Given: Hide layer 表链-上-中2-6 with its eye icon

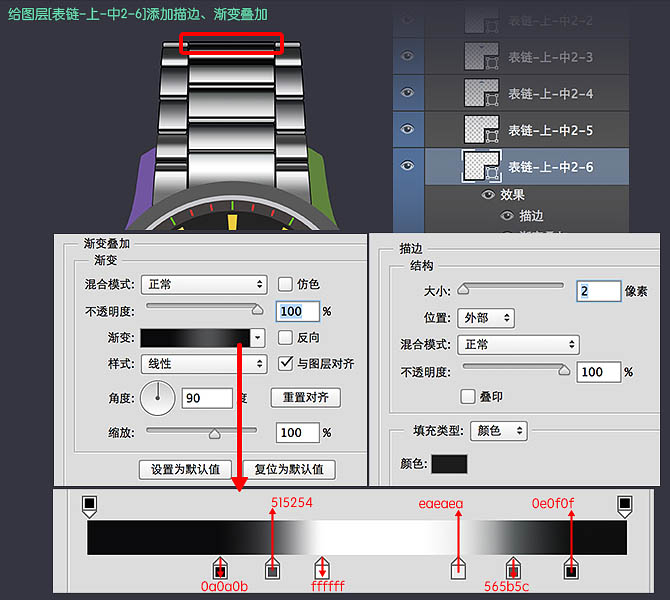Looking at the screenshot, I should click(x=407, y=166).
